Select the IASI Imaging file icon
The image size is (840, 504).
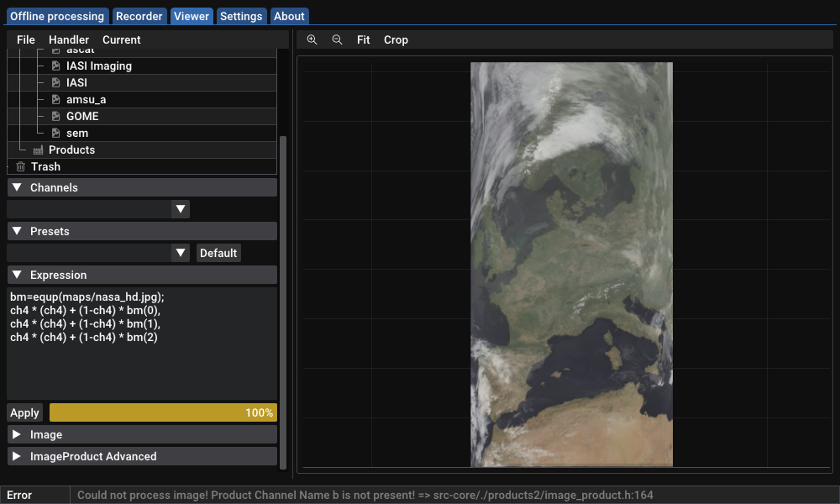pyautogui.click(x=56, y=66)
